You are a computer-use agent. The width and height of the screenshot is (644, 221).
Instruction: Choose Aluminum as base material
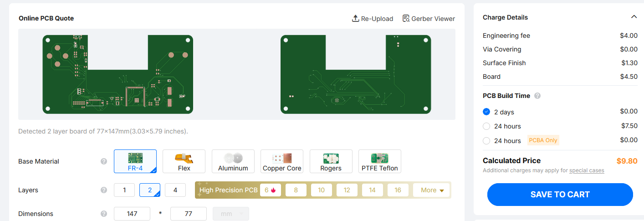click(233, 161)
